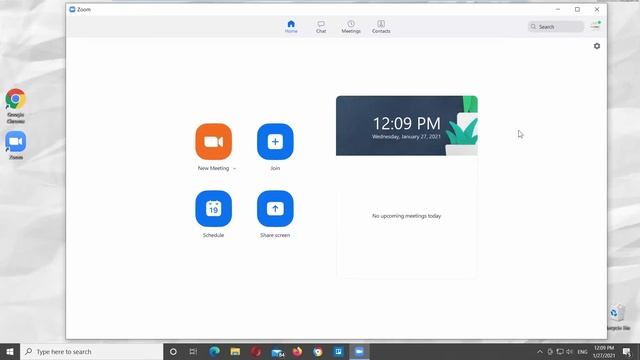640x360 pixels.
Task: Start a New Meeting with the orange camera icon
Action: [x=213, y=142]
